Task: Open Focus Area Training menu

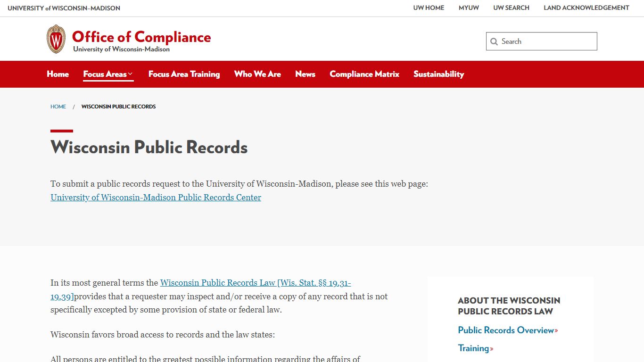Action: pyautogui.click(x=184, y=74)
